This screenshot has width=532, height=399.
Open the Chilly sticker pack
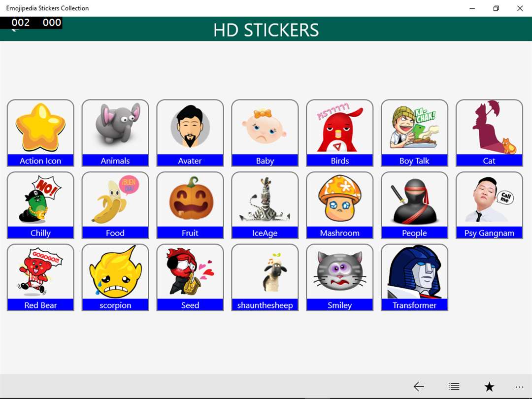tap(40, 205)
